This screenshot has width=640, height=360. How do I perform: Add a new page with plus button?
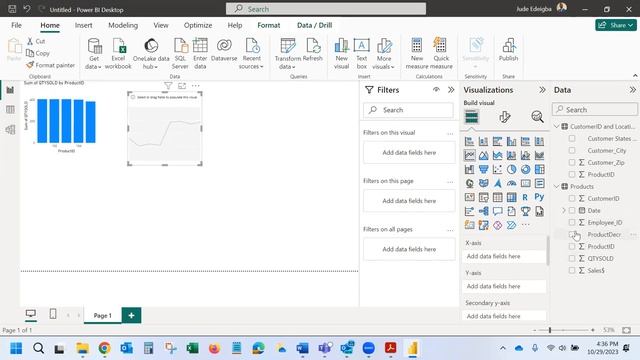(x=131, y=315)
